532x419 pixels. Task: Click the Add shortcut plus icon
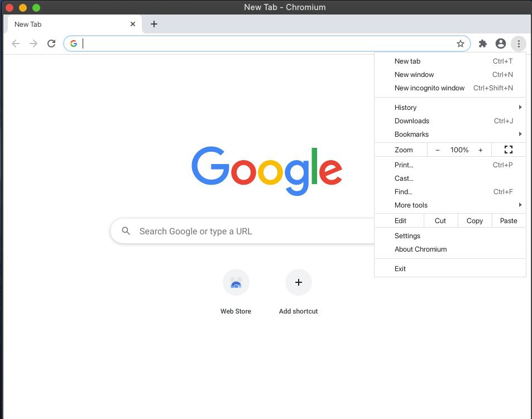click(x=298, y=282)
